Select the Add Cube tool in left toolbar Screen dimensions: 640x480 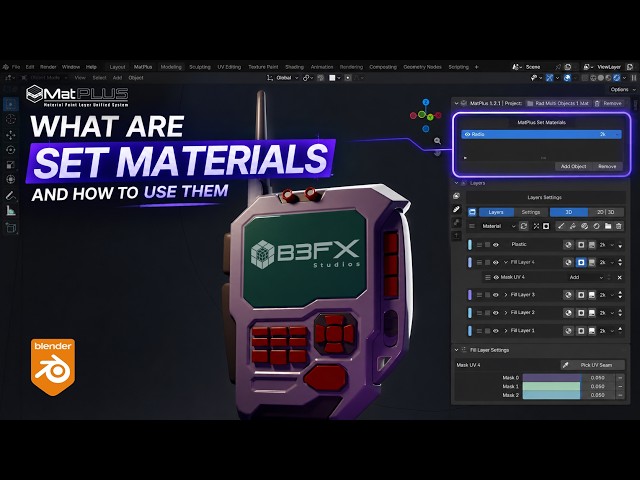point(11,228)
